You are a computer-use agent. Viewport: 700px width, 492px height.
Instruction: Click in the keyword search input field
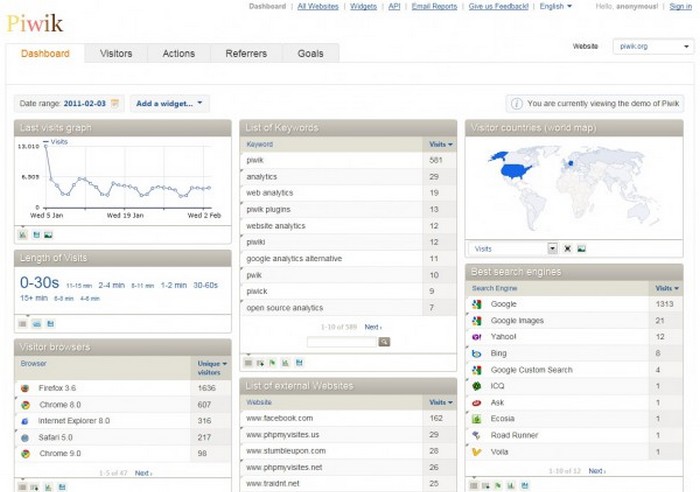click(342, 342)
